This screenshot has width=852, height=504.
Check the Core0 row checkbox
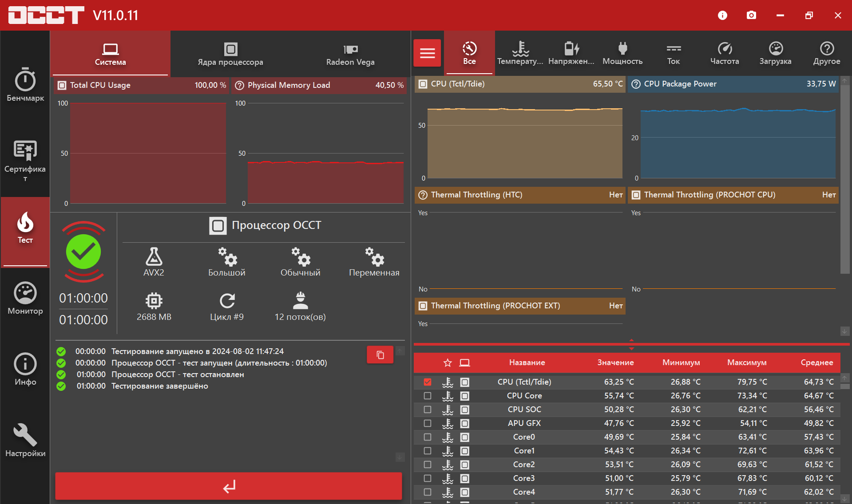[x=428, y=437]
